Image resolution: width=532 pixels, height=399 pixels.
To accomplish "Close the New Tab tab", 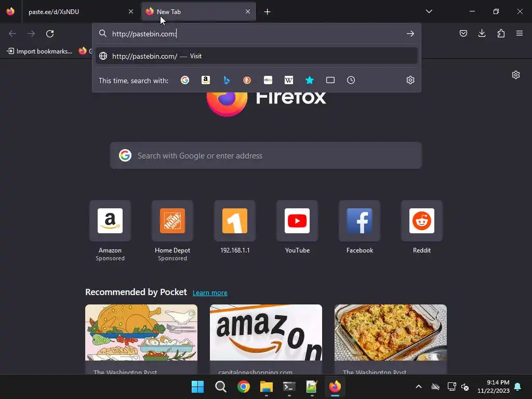I will [x=248, y=11].
